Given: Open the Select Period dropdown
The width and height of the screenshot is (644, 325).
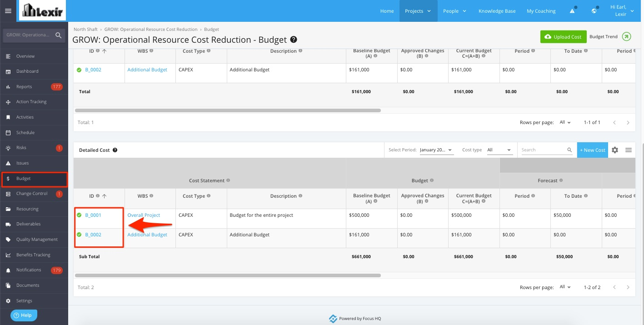Looking at the screenshot, I should pyautogui.click(x=436, y=150).
